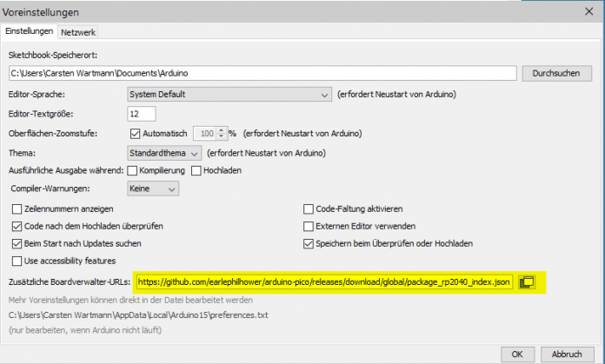Toggle Use accessibility features checkbox
Image resolution: width=605 pixels, height=364 pixels.
pyautogui.click(x=18, y=261)
